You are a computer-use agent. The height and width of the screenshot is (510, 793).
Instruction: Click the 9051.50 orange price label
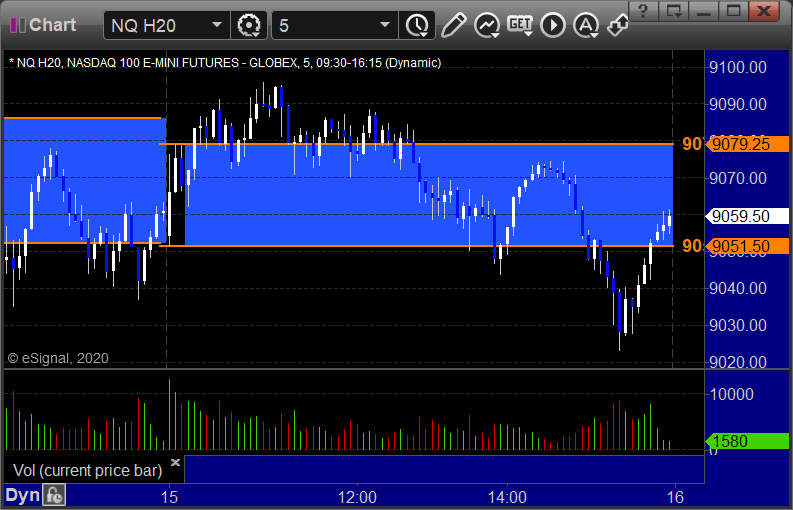pyautogui.click(x=747, y=246)
